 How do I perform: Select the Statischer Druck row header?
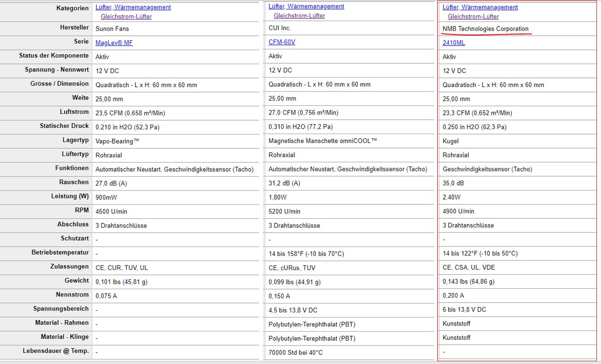[64, 126]
